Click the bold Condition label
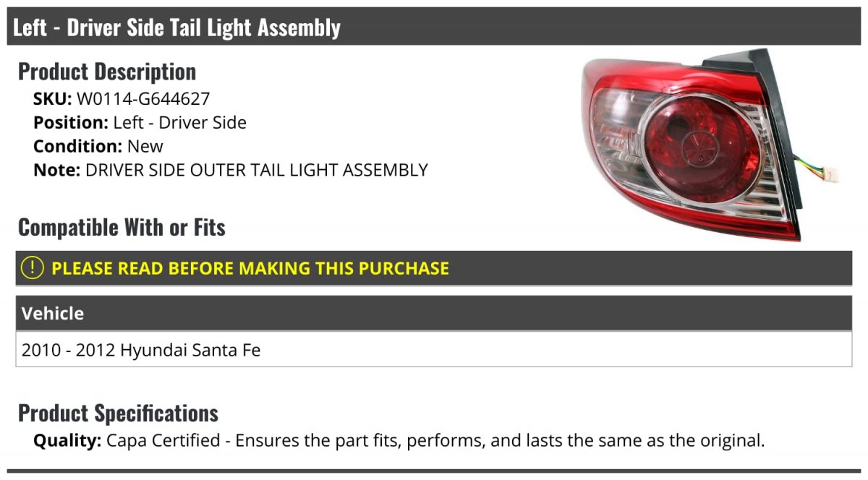This screenshot has width=868, height=480. [77, 147]
